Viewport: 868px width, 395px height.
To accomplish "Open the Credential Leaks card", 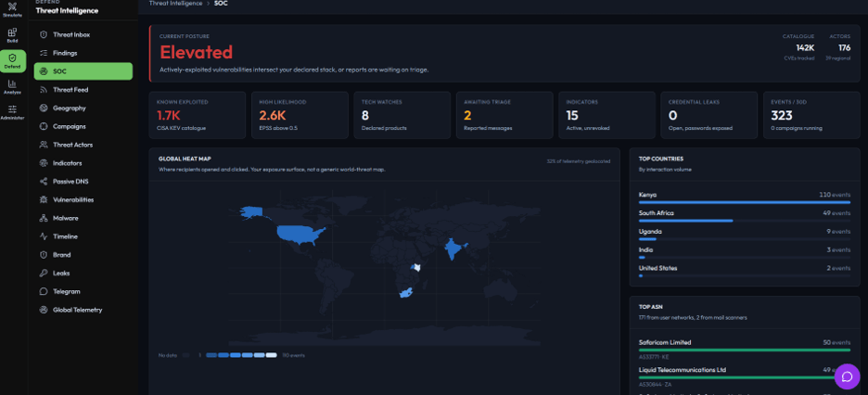I will (709, 115).
